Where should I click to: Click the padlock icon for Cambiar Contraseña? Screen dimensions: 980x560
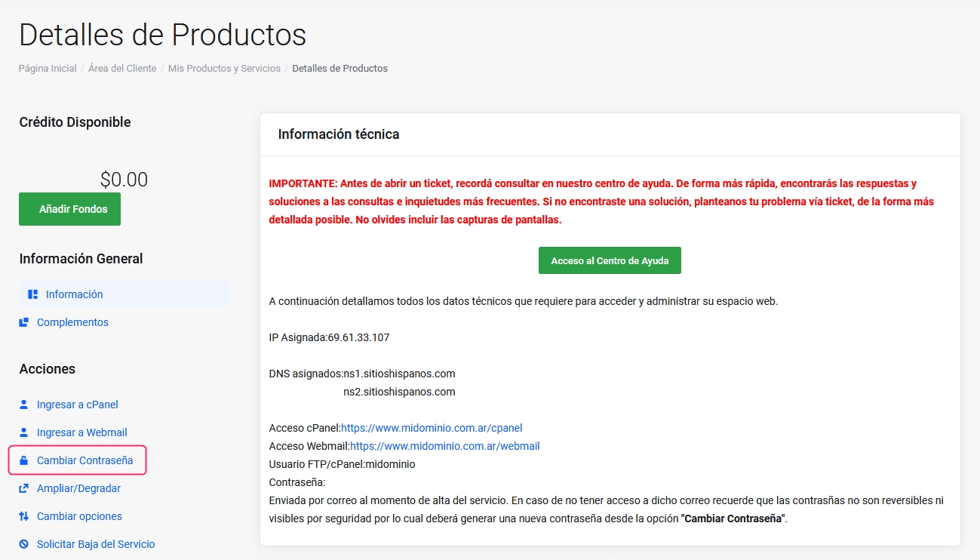click(x=23, y=460)
